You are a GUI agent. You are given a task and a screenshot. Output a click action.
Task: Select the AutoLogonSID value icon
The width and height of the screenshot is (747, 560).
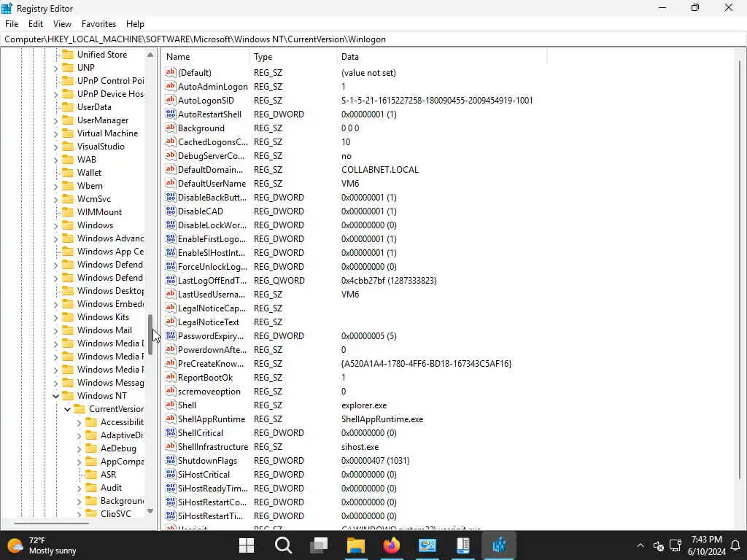click(171, 100)
